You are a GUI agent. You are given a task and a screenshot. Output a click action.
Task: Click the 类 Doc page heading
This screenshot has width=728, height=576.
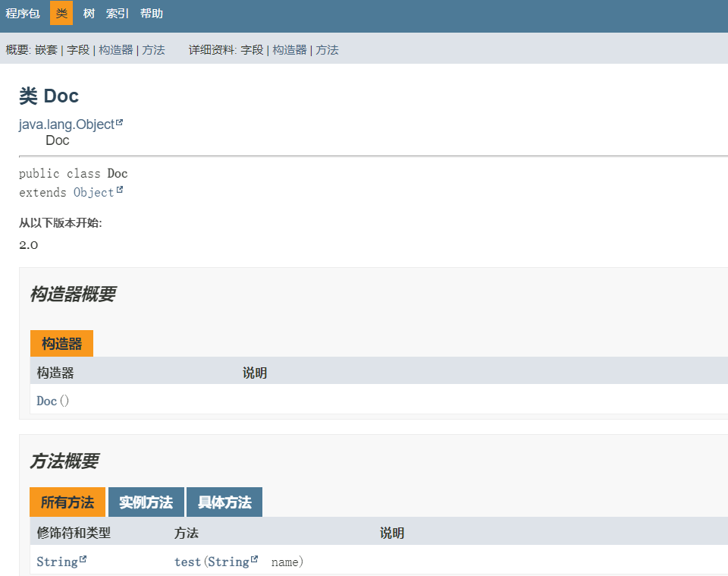[49, 96]
